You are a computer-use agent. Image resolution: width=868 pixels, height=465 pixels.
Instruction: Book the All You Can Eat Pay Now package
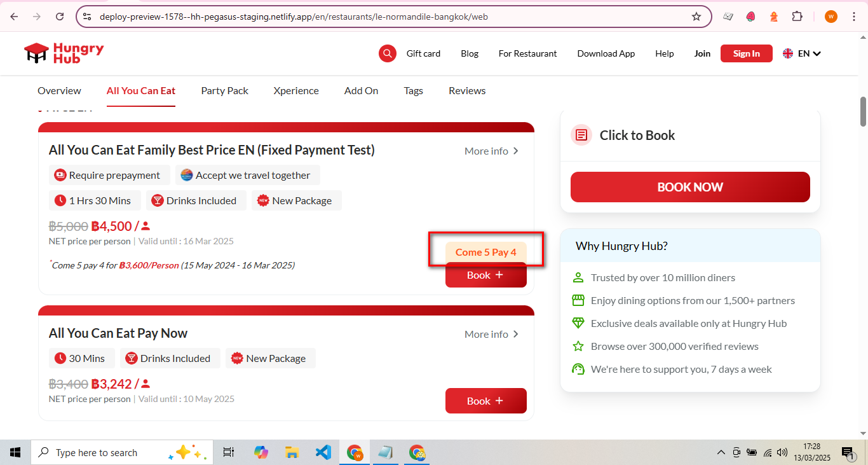click(485, 401)
